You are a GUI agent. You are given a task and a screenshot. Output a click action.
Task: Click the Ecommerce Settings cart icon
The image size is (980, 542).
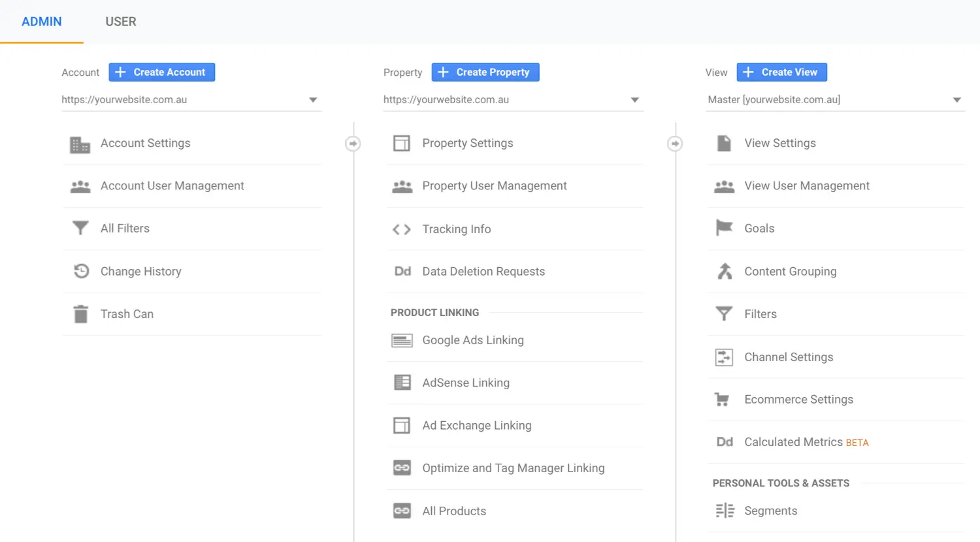pyautogui.click(x=722, y=400)
